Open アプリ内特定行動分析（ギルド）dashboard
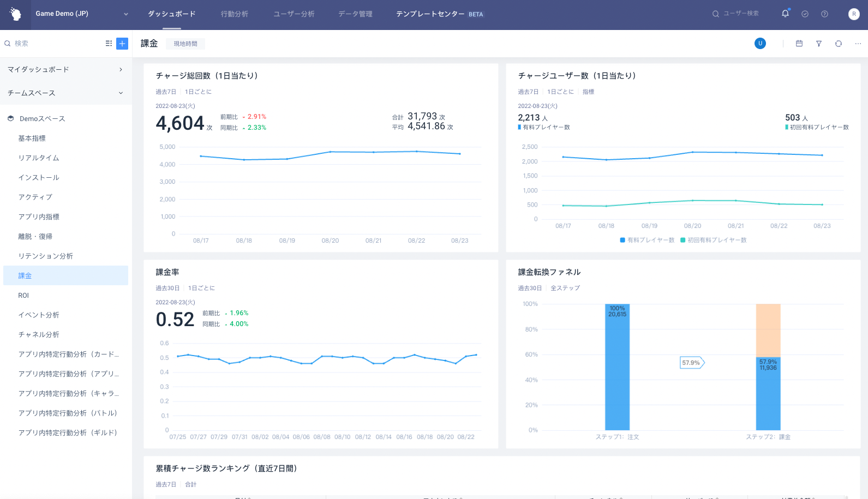This screenshot has height=499, width=868. pos(68,433)
